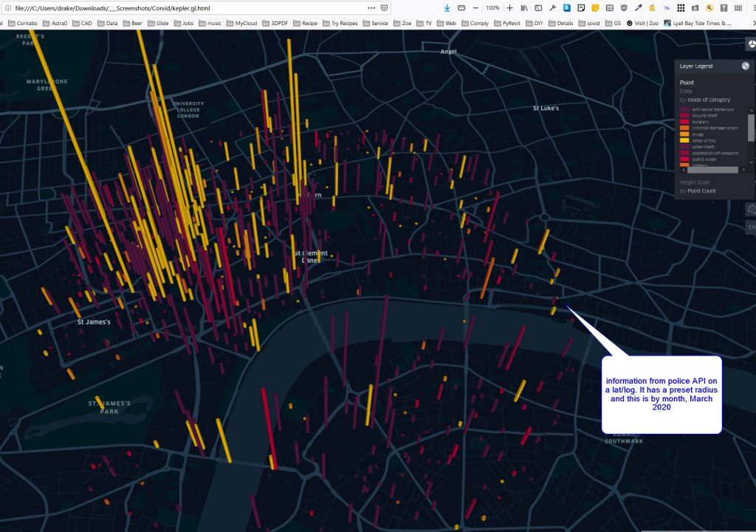Click the site information icon in address bar

(x=7, y=7)
